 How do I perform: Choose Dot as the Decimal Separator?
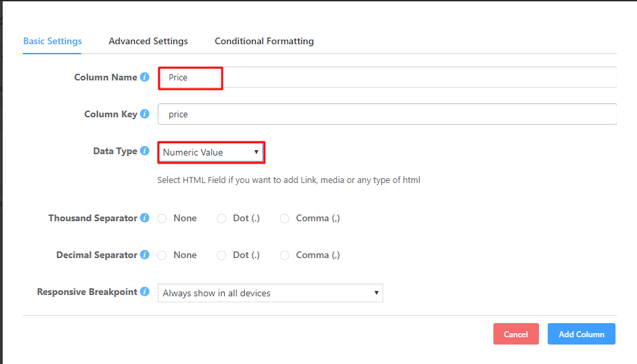tap(222, 255)
